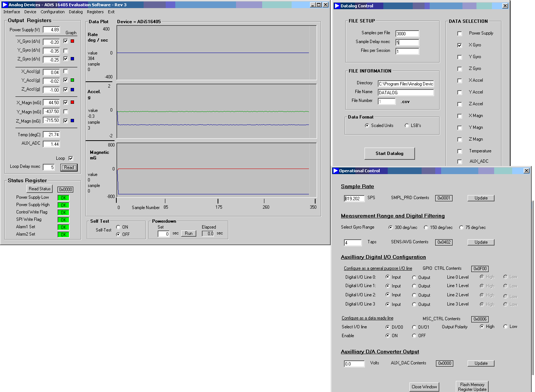535x392 pixels.
Task: Toggle the X_Gyro graph checkbox
Action: (66, 41)
